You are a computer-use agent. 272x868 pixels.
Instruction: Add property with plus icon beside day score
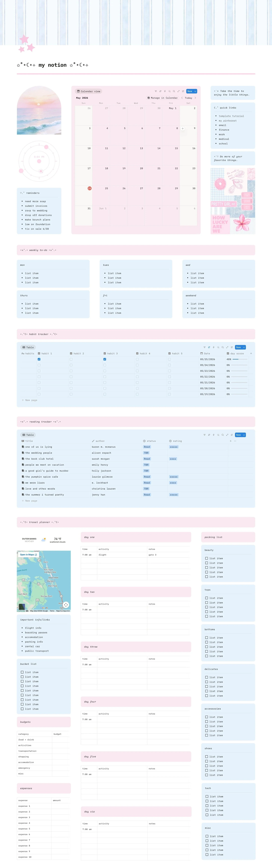point(251,354)
